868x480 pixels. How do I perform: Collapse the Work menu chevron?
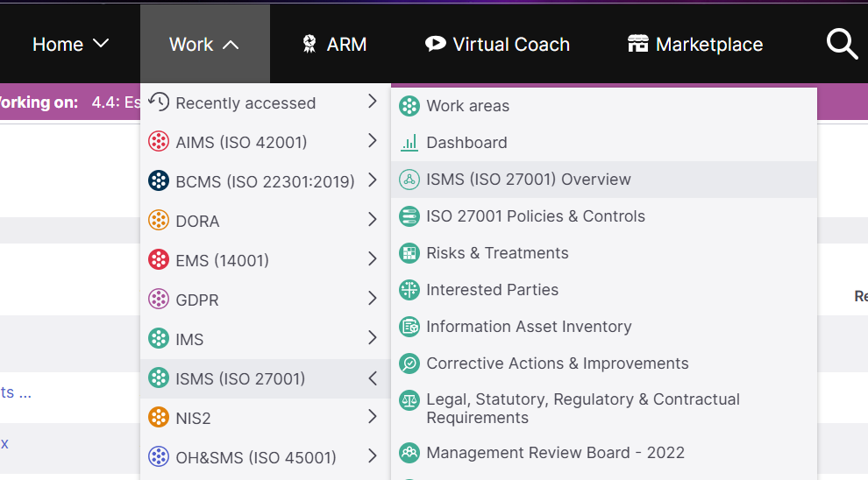click(x=231, y=45)
